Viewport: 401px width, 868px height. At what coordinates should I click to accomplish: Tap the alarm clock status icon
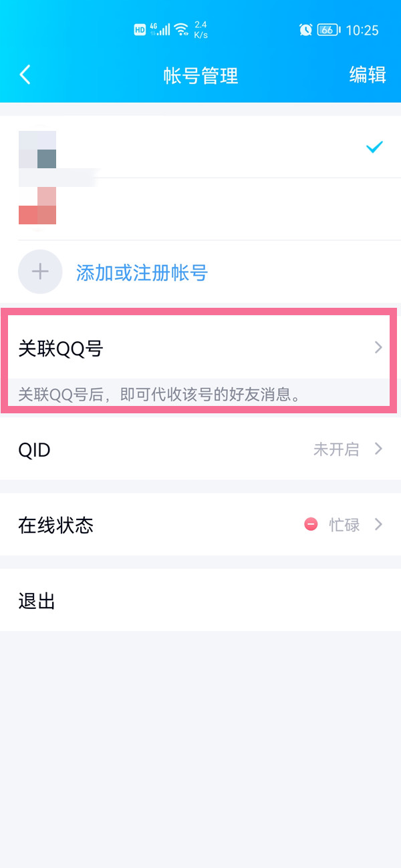pyautogui.click(x=305, y=29)
